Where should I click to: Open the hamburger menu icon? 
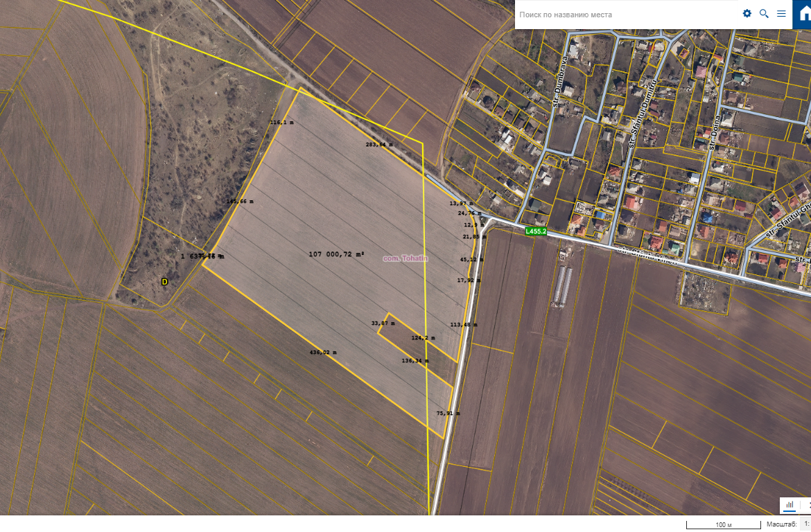(781, 13)
